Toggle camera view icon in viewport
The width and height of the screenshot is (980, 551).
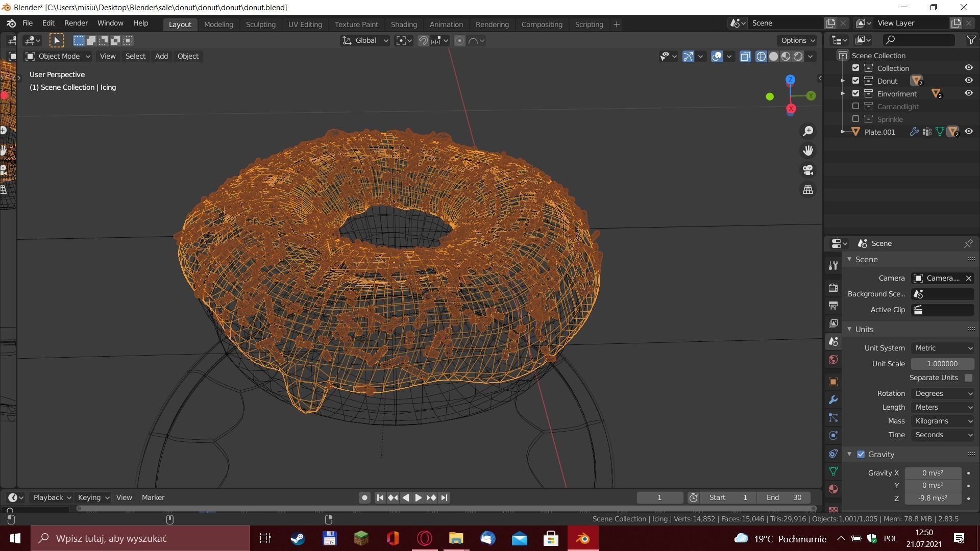[x=808, y=170]
